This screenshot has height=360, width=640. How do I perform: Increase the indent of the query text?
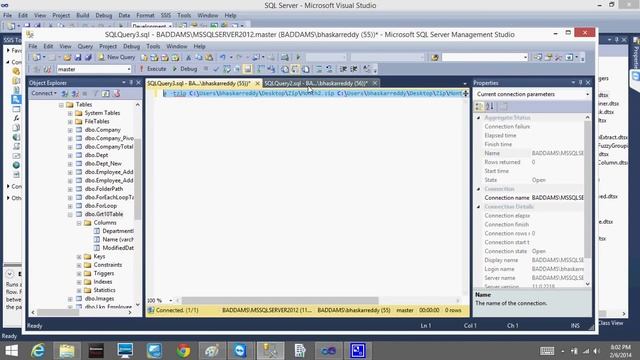click(x=354, y=69)
